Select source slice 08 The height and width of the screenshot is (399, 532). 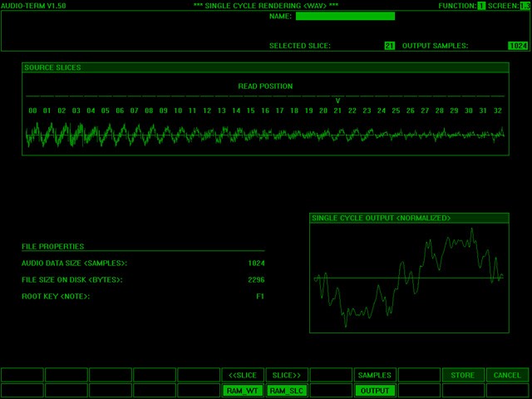149,111
